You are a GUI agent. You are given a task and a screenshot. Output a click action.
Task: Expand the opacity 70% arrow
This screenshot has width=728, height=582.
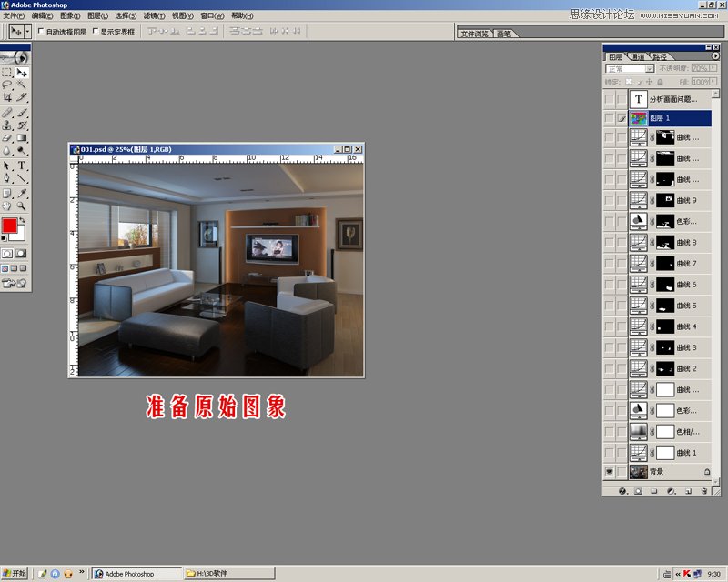click(713, 68)
